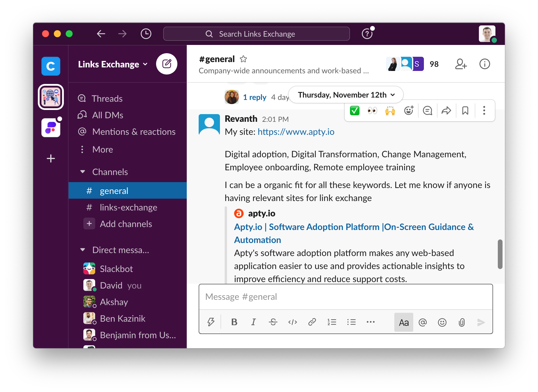The height and width of the screenshot is (392, 538).
Task: Open Revanth's profile avatar
Action: coord(209,124)
